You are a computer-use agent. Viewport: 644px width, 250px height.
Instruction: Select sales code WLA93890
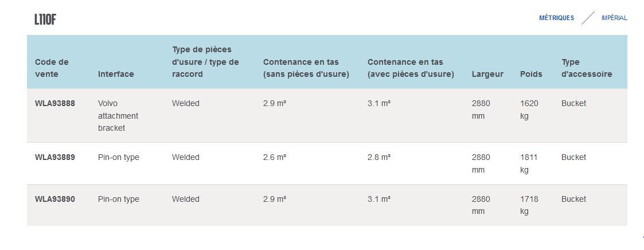[x=55, y=199]
